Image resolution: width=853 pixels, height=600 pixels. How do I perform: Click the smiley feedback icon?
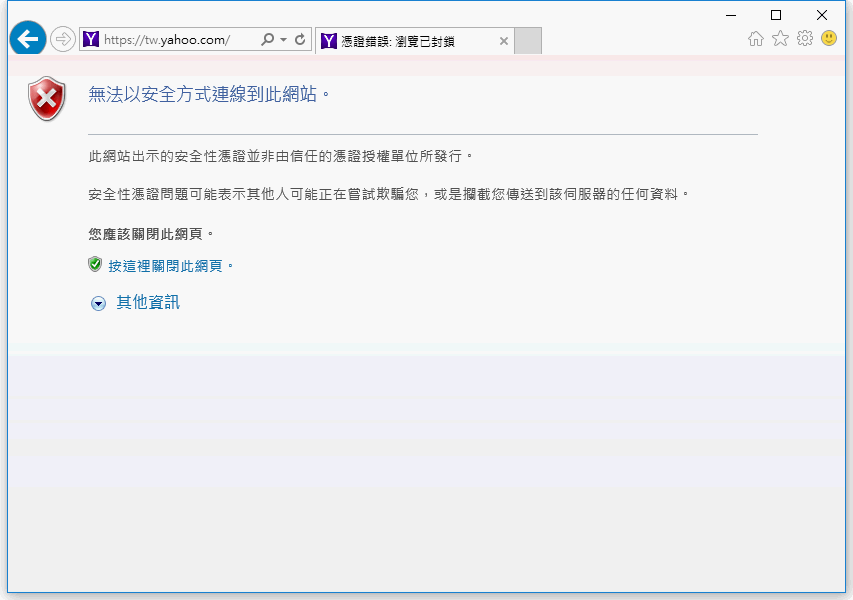[x=829, y=38]
